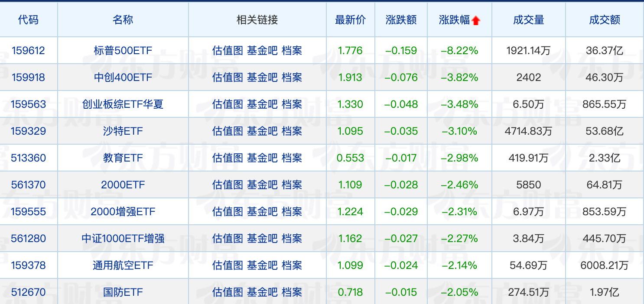This screenshot has width=644, height=304.
Task: Sort by 成交量 column header
Action: tap(528, 20)
